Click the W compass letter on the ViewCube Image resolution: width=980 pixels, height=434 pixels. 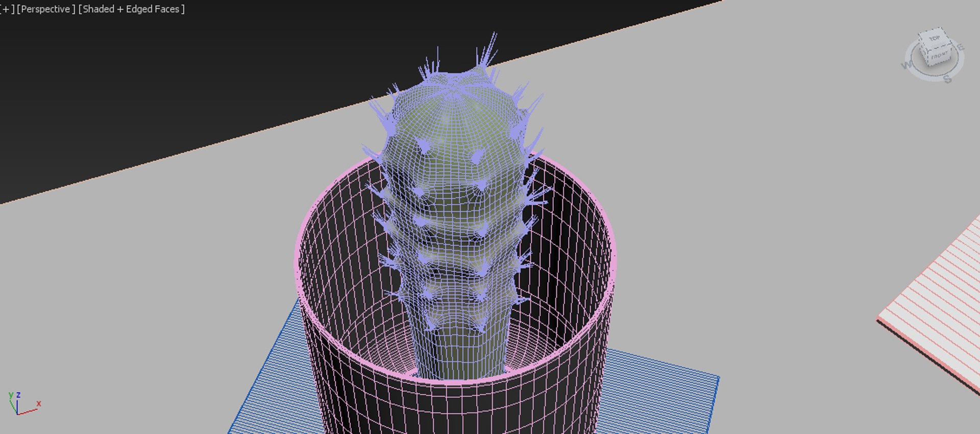(907, 65)
